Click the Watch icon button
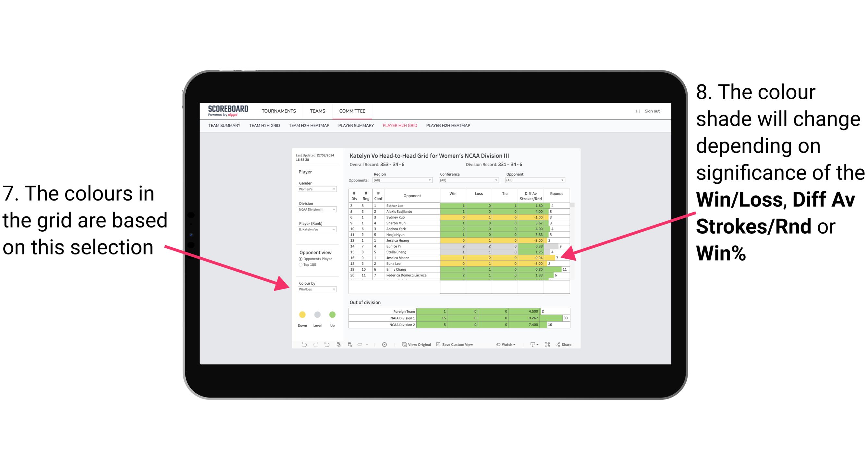Viewport: 868px width, 467px height. point(505,345)
